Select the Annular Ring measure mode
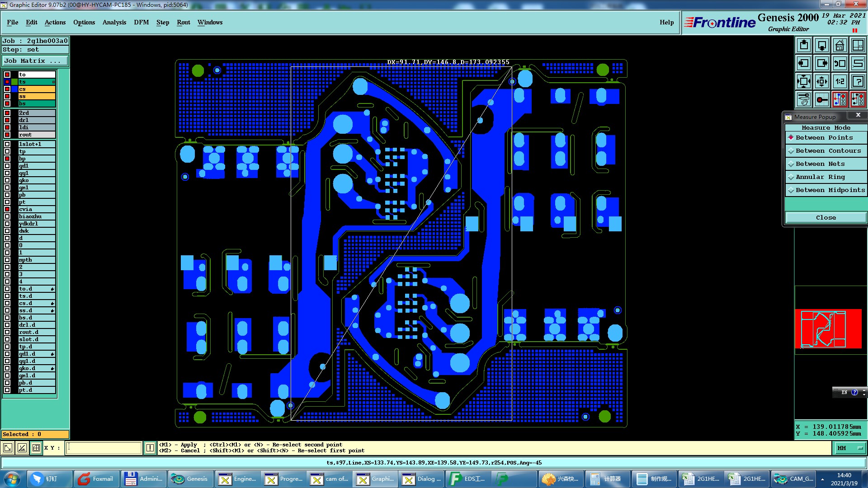The height and width of the screenshot is (488, 868). [x=820, y=177]
